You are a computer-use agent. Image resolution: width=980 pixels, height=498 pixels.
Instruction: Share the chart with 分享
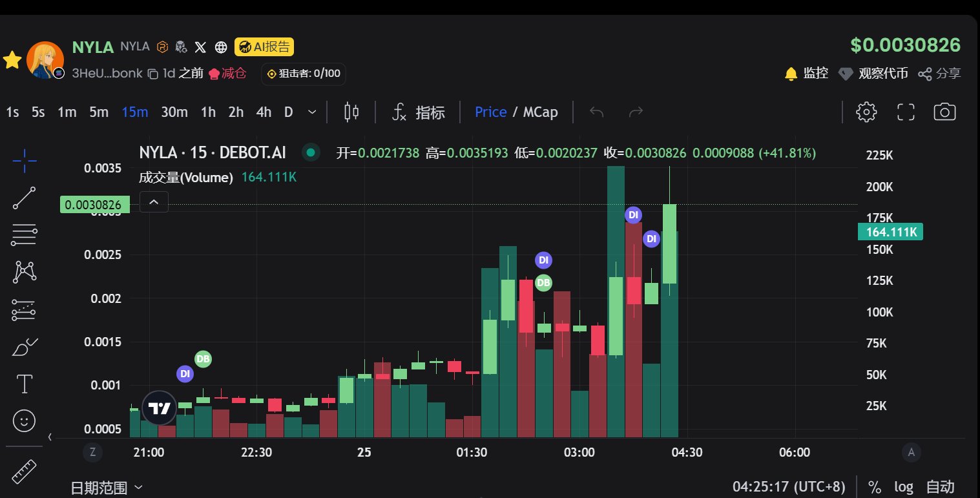(x=939, y=74)
